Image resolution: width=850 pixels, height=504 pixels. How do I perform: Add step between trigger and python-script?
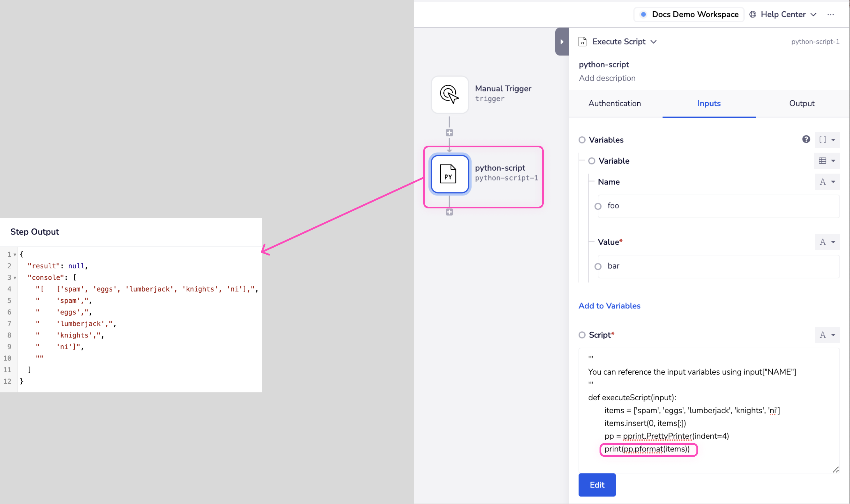pos(449,133)
